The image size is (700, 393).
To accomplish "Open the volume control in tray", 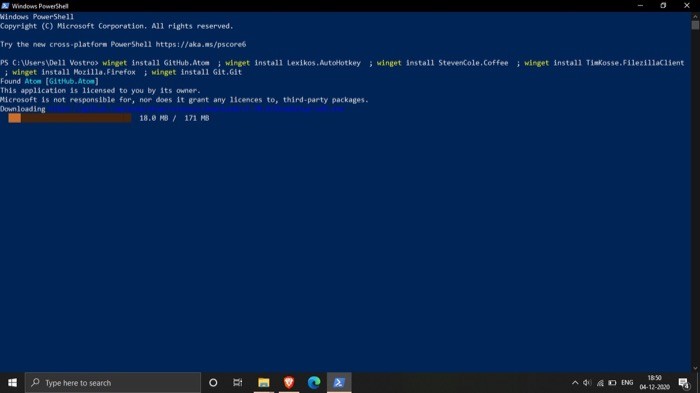I will pos(587,383).
